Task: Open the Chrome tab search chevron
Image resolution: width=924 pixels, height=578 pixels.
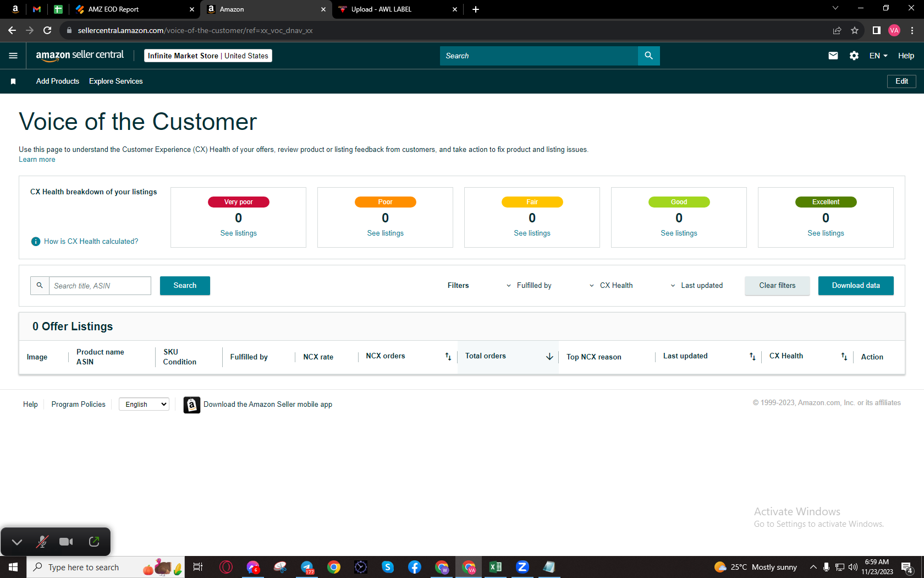Action: tap(835, 8)
